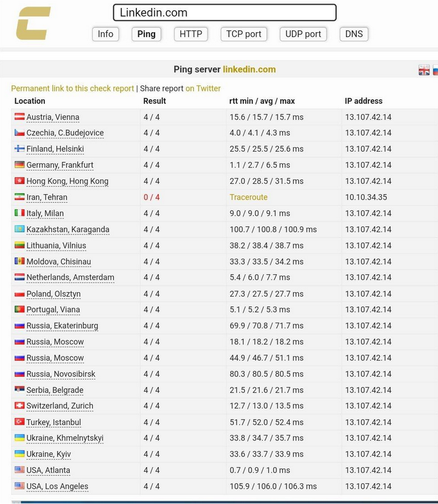Click the gold site logo
This screenshot has width=438, height=504.
(x=33, y=23)
